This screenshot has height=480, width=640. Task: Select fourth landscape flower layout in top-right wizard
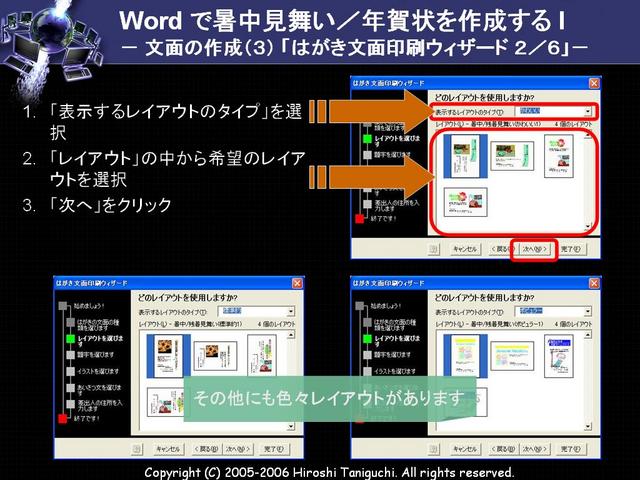[x=465, y=202]
